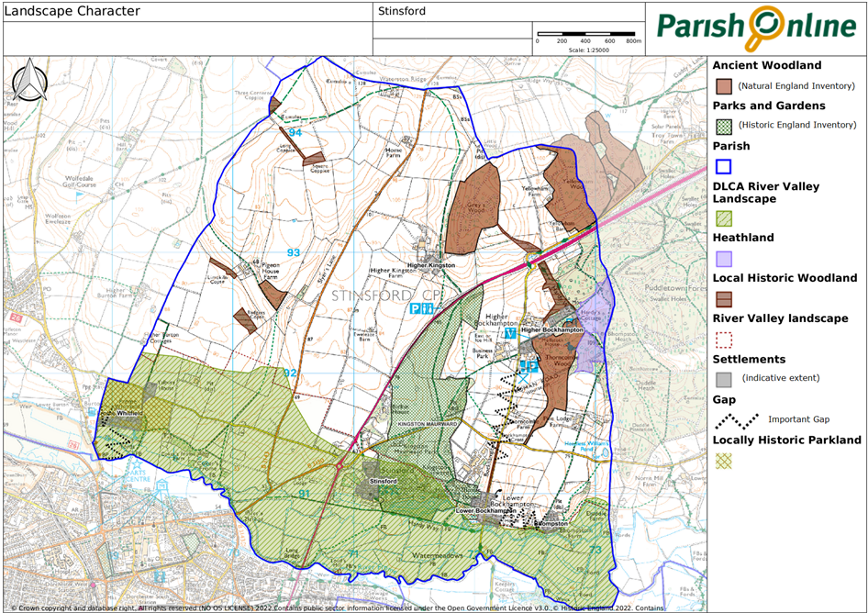The height and width of the screenshot is (613, 868).
Task: Click the blue grid number 92
Action: [290, 373]
